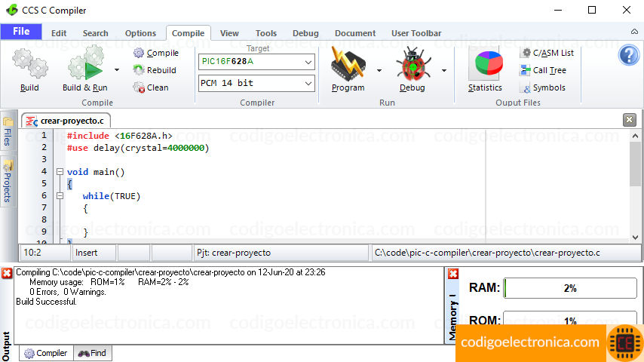Close the editor with gray X button
Screen dimensions: 644x362
pyautogui.click(x=629, y=120)
